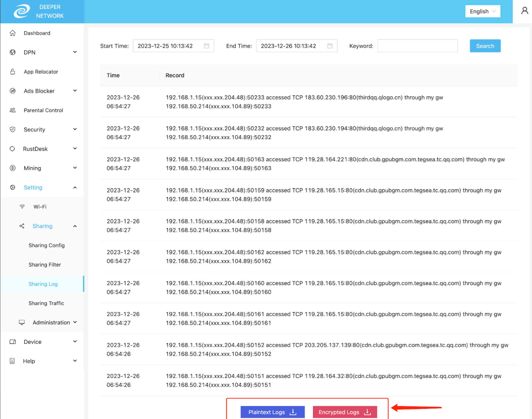Click the Sharing share icon
Viewport: 532px width, 419px height.
click(x=22, y=226)
